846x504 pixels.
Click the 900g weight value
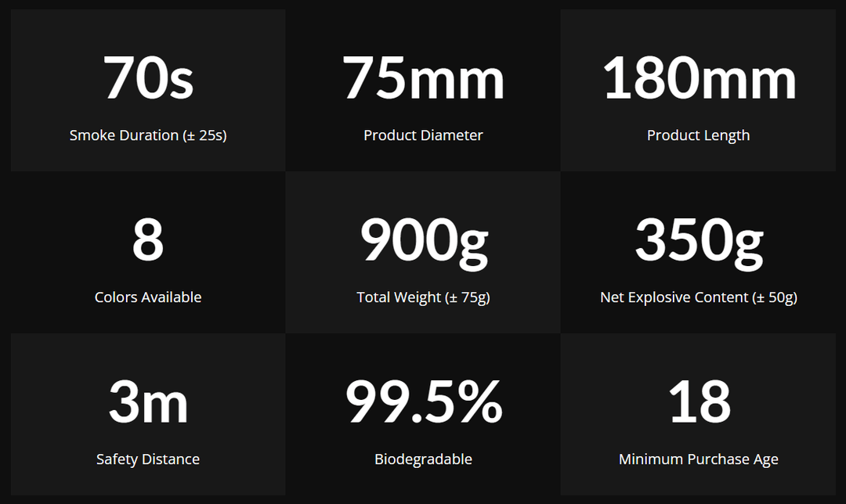(423, 241)
